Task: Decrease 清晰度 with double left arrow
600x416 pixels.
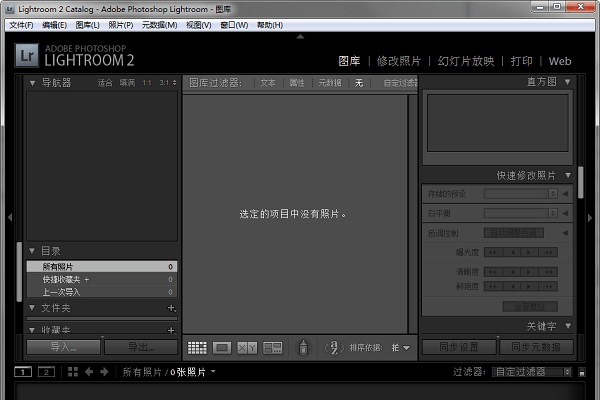Action: click(x=493, y=272)
